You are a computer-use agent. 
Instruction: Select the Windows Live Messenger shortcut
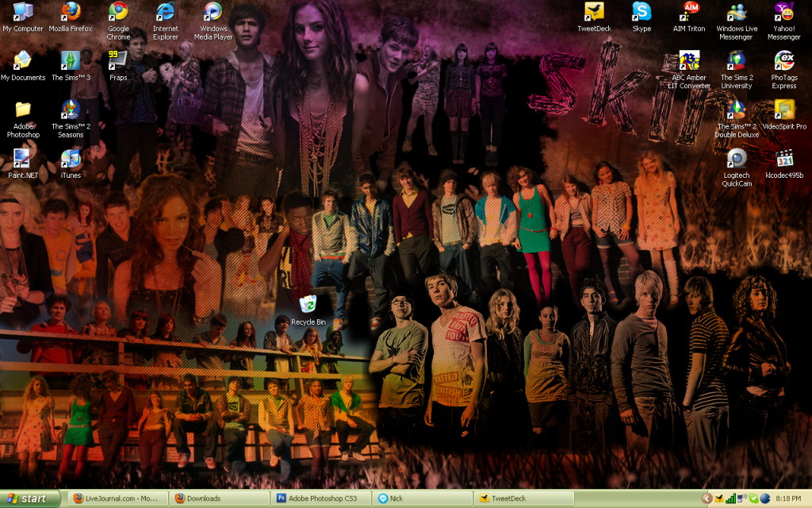click(737, 21)
